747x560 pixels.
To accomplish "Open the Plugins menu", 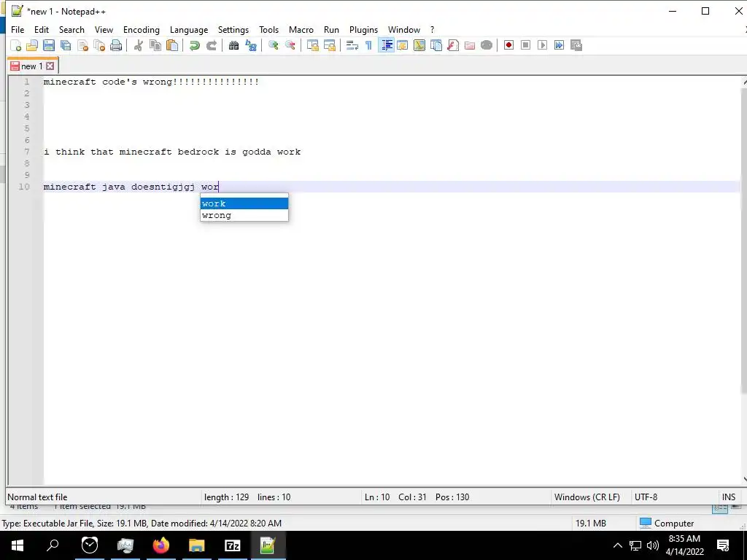I will click(363, 29).
